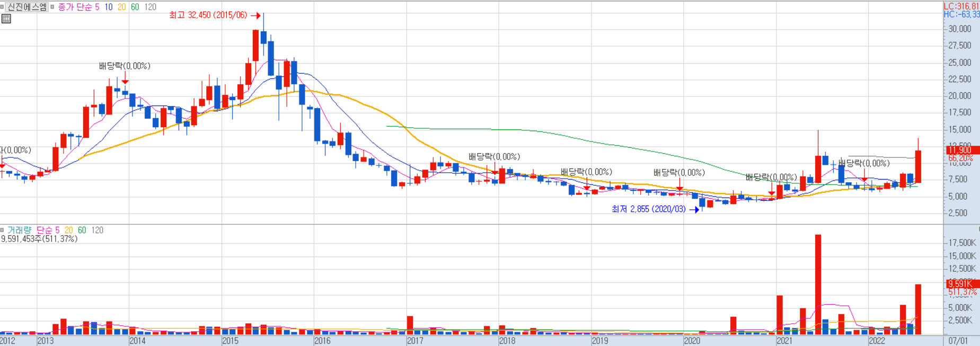
Task: Click the 17,500K volume axis label
Action: [x=962, y=243]
